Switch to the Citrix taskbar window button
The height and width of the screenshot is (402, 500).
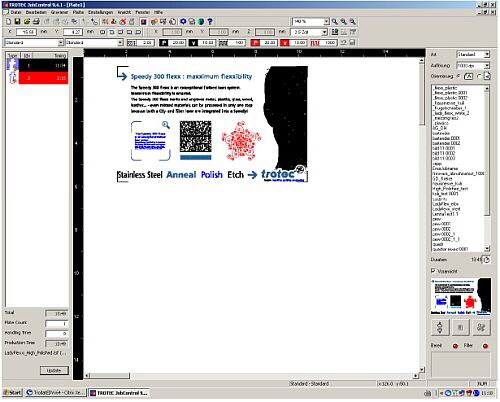click(55, 393)
